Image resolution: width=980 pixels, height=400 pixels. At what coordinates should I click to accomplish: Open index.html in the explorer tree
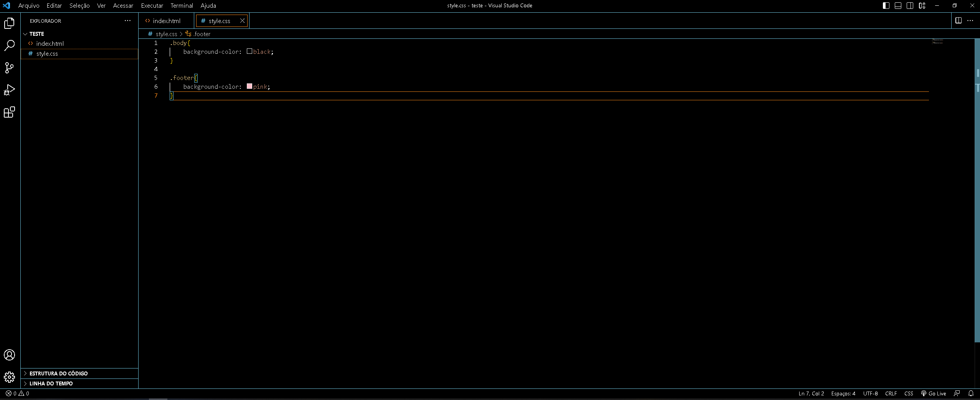tap(79, 43)
